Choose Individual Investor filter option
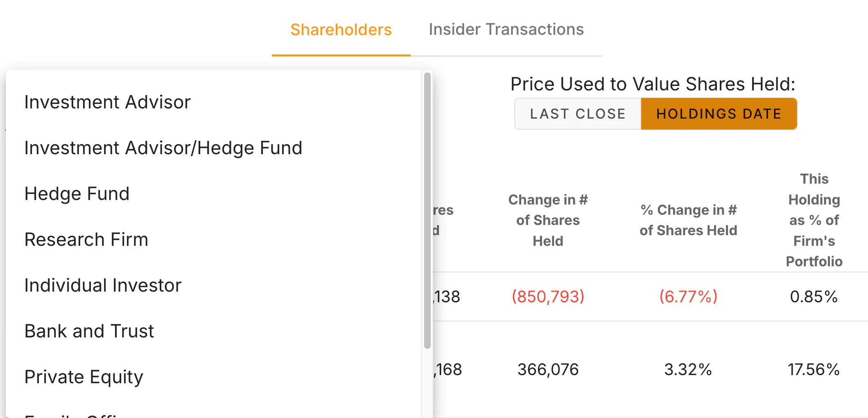Viewport: 868px width, 418px height. [102, 285]
